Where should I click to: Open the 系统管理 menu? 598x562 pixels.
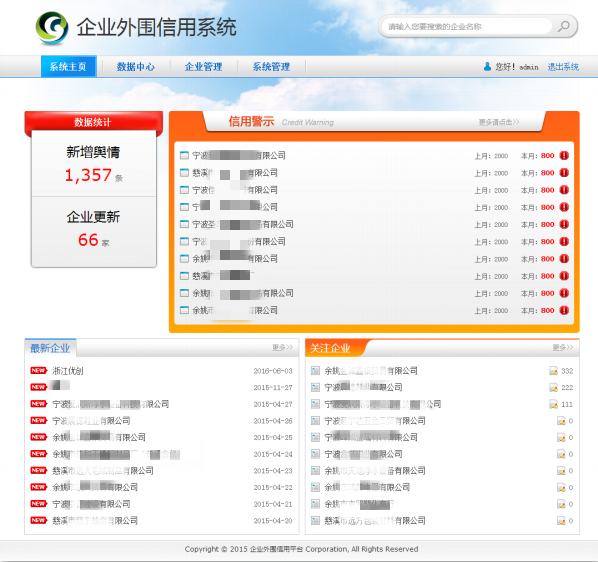point(272,67)
